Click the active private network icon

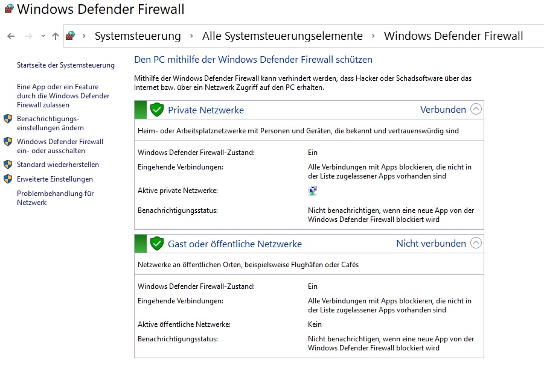(312, 191)
